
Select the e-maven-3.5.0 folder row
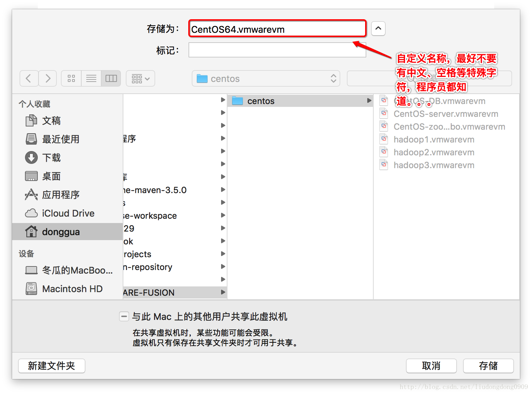pyautogui.click(x=175, y=190)
